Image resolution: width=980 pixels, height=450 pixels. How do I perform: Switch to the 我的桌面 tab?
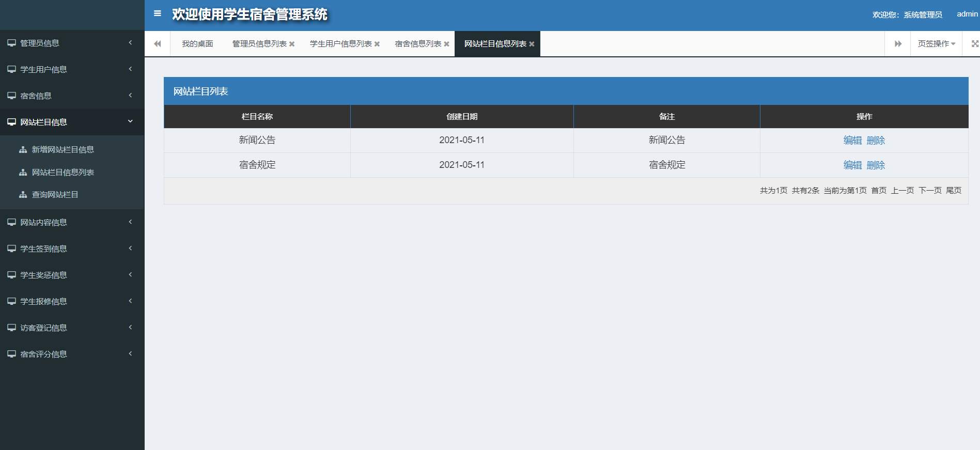point(197,44)
